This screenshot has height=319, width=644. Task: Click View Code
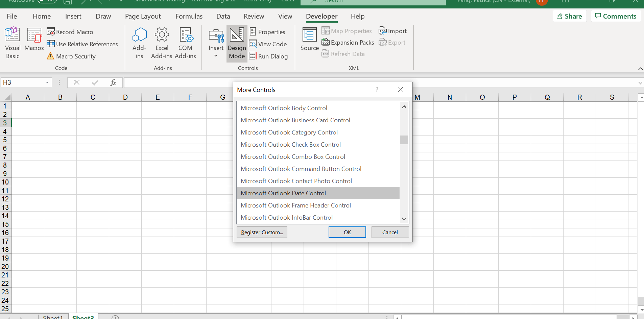[268, 44]
